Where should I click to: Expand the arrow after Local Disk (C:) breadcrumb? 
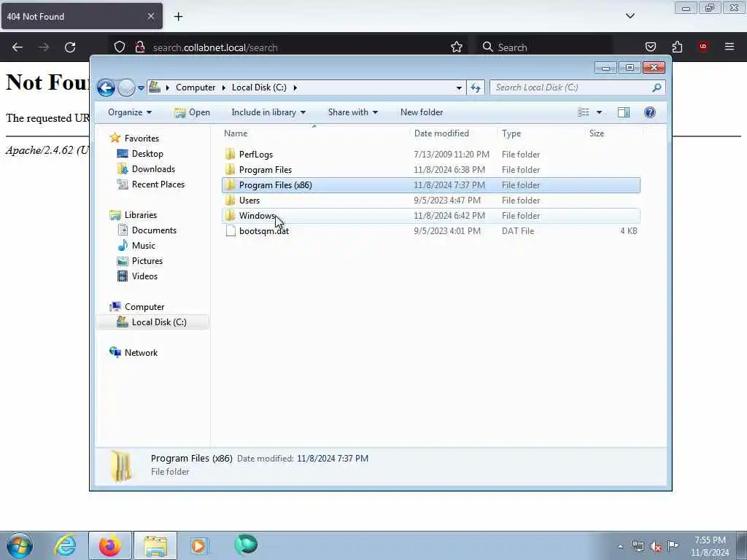pyautogui.click(x=295, y=87)
